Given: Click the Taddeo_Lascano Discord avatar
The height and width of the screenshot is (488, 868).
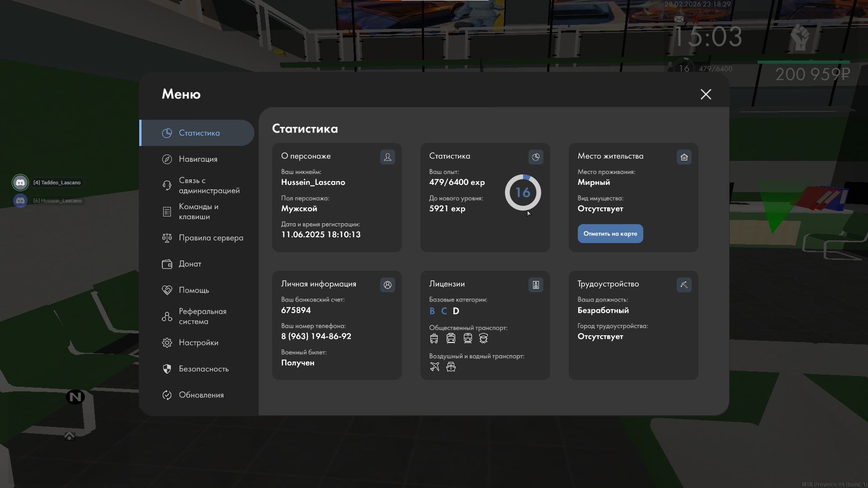Looking at the screenshot, I should (20, 183).
